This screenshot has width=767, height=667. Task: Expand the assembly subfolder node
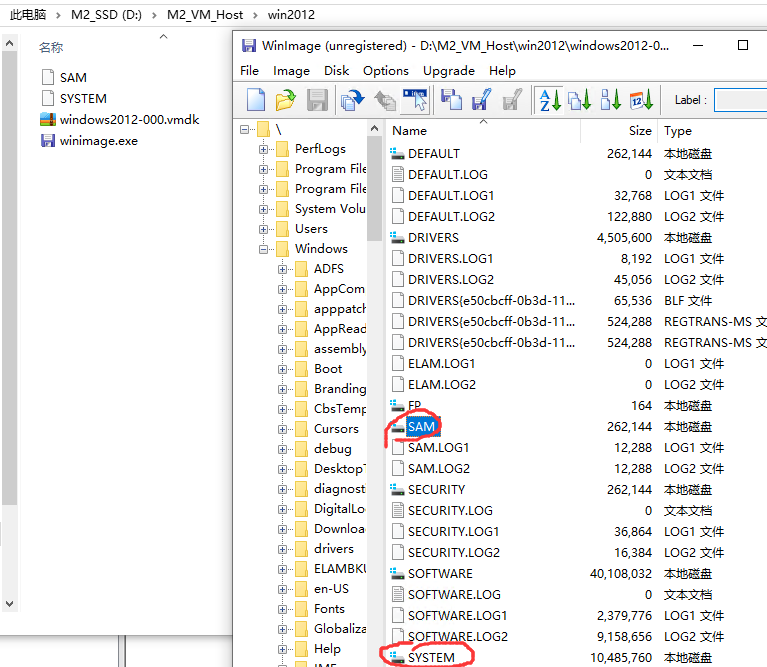[x=282, y=349]
